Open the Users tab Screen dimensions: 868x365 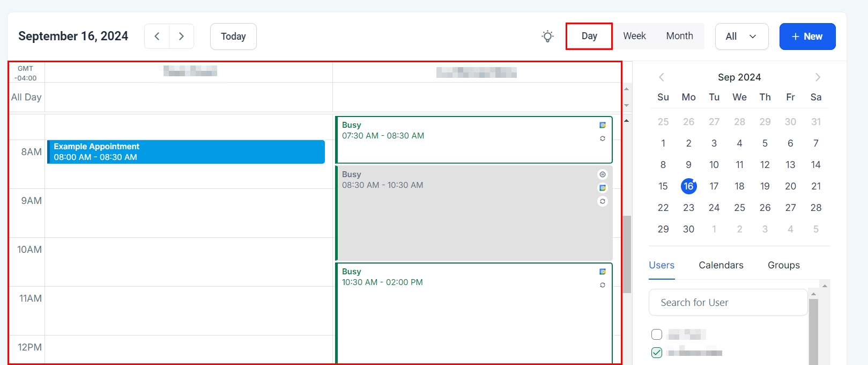(x=662, y=265)
